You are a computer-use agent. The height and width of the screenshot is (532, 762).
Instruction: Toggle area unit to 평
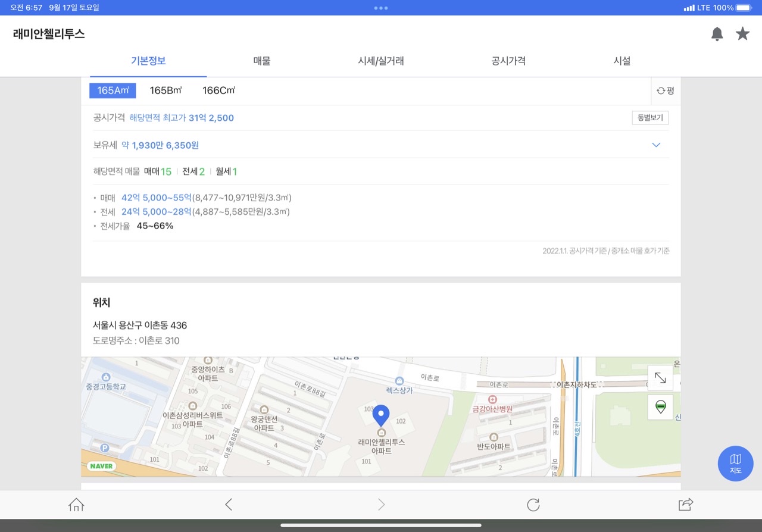tap(666, 91)
